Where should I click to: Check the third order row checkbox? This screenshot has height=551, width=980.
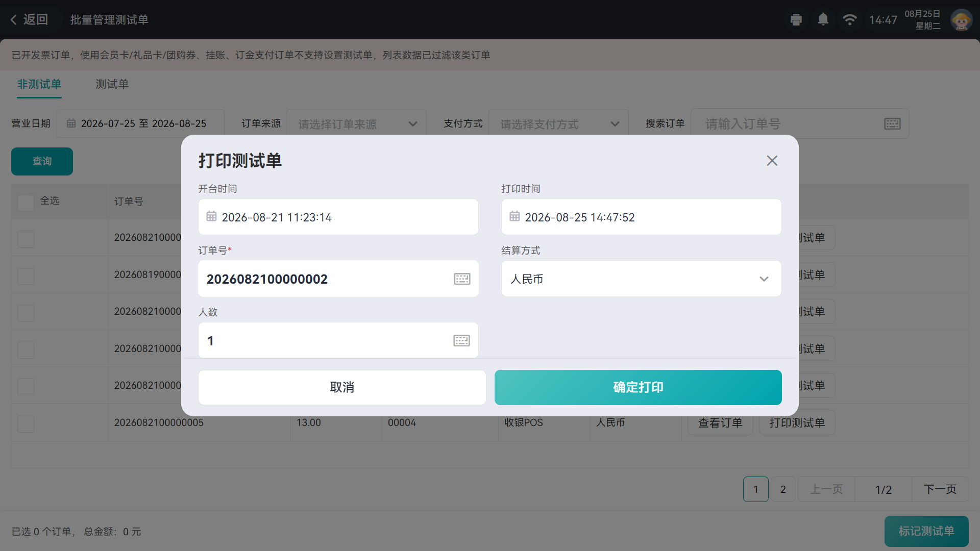click(26, 313)
